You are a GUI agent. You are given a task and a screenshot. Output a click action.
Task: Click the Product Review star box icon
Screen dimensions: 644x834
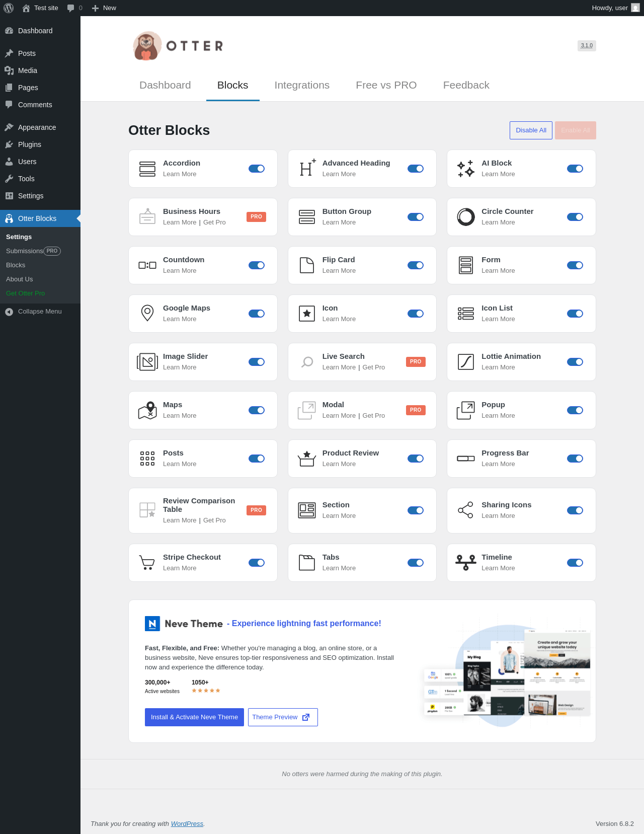coord(306,459)
